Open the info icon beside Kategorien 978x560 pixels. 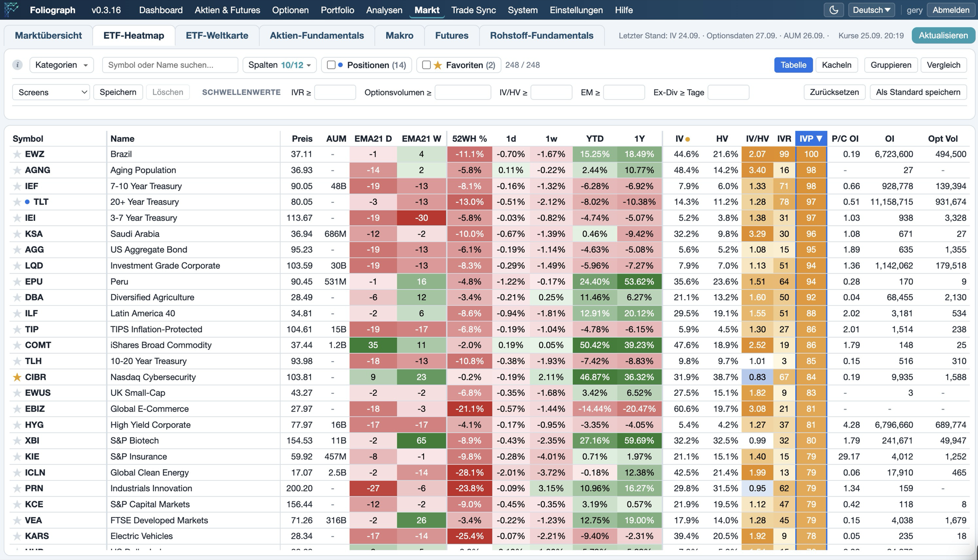tap(18, 65)
